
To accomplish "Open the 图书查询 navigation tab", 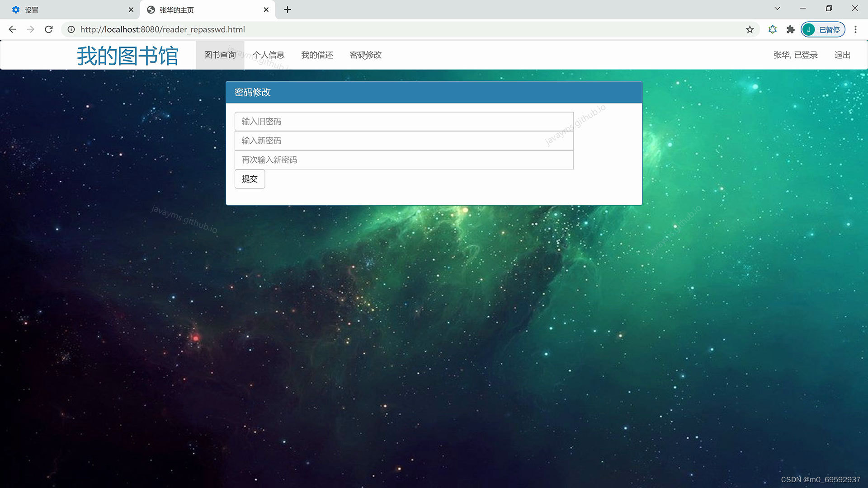I will pos(220,55).
